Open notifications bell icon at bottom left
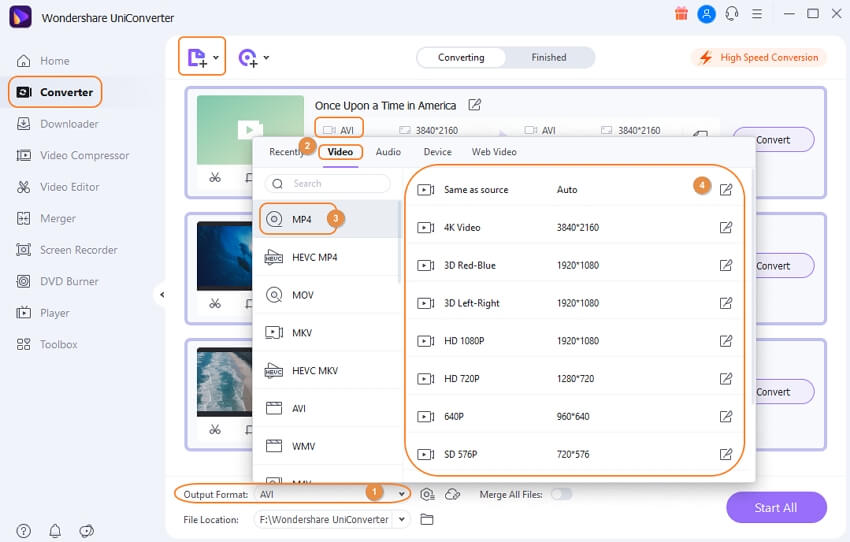Screen dimensions: 850x542 [x=55, y=531]
